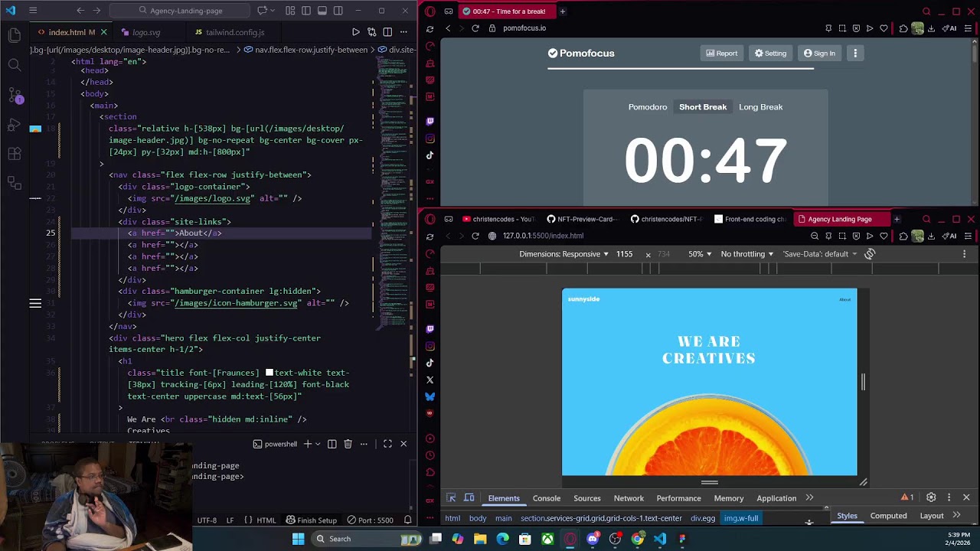Maximize the terminal panel size
This screenshot has width=980, height=551.
(387, 444)
